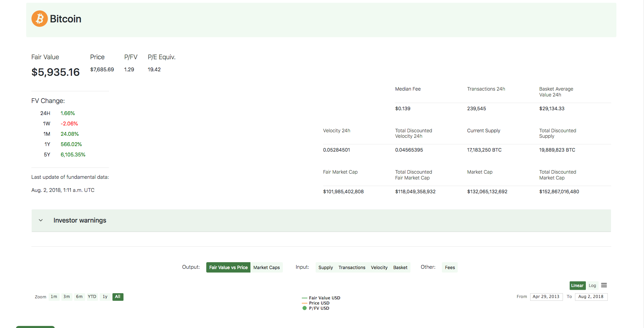Click the 1M change 24.08%
Screen dimensions: 644x328
(x=70, y=134)
